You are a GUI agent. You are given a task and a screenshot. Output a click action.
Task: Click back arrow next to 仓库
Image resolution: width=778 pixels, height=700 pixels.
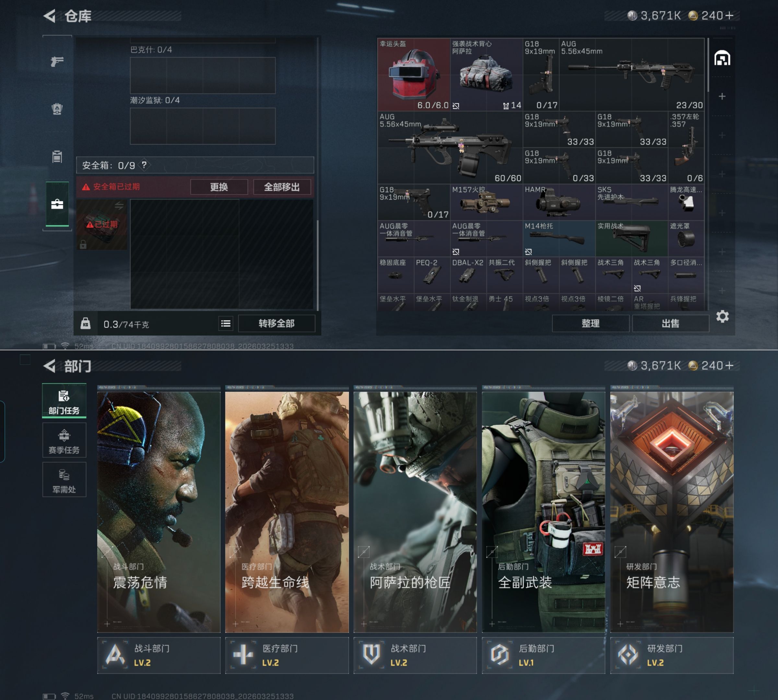(50, 16)
